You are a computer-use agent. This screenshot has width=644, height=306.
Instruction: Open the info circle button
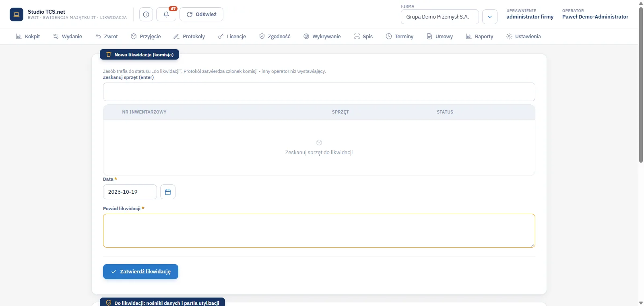[x=146, y=14]
